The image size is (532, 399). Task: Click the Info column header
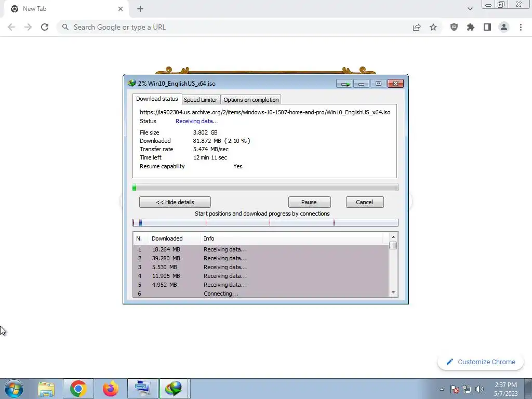(x=292, y=238)
